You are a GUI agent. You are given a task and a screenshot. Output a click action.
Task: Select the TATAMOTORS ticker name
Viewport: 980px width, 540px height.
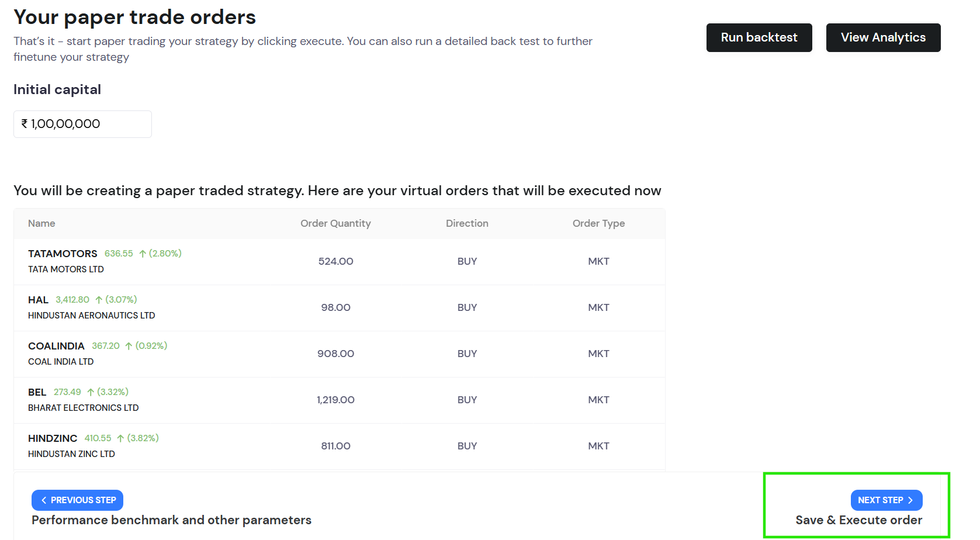click(x=63, y=254)
